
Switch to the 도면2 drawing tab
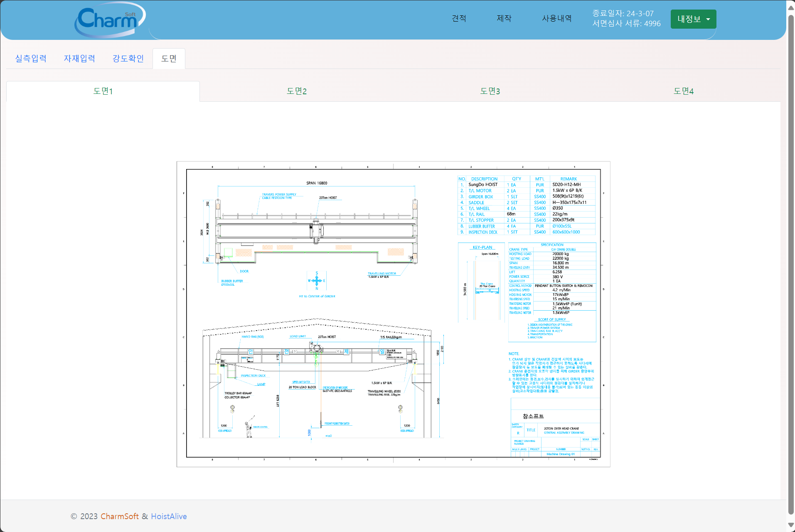(x=297, y=91)
